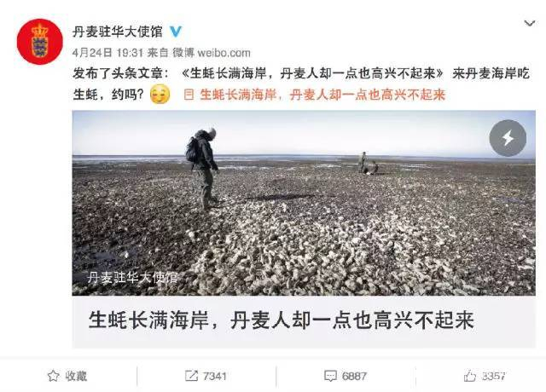Open the oyster beach article image
The height and width of the screenshot is (392, 546).
tap(304, 203)
